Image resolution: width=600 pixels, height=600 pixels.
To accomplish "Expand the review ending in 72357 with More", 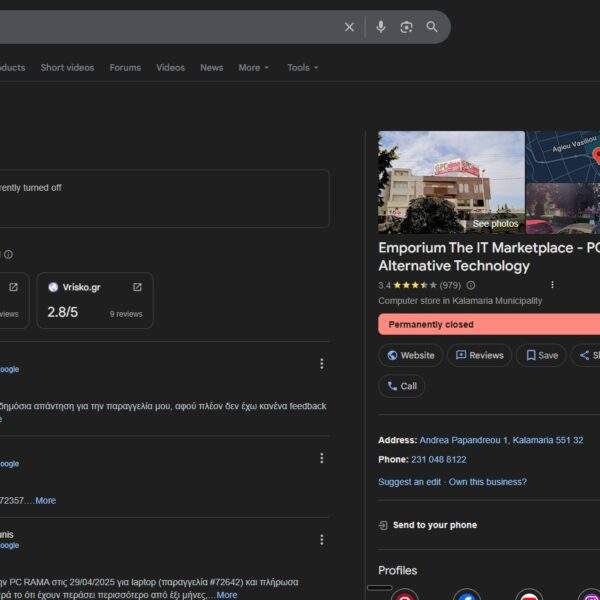I will 45,500.
